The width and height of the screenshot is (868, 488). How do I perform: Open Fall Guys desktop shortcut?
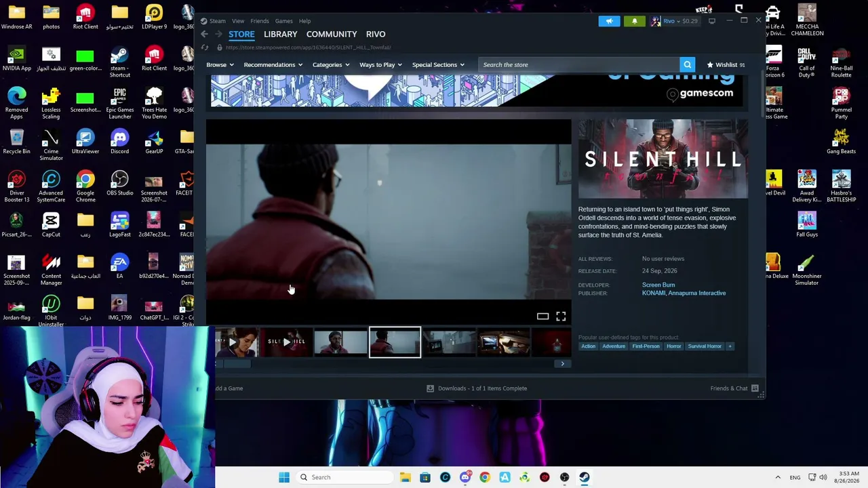[x=807, y=225]
